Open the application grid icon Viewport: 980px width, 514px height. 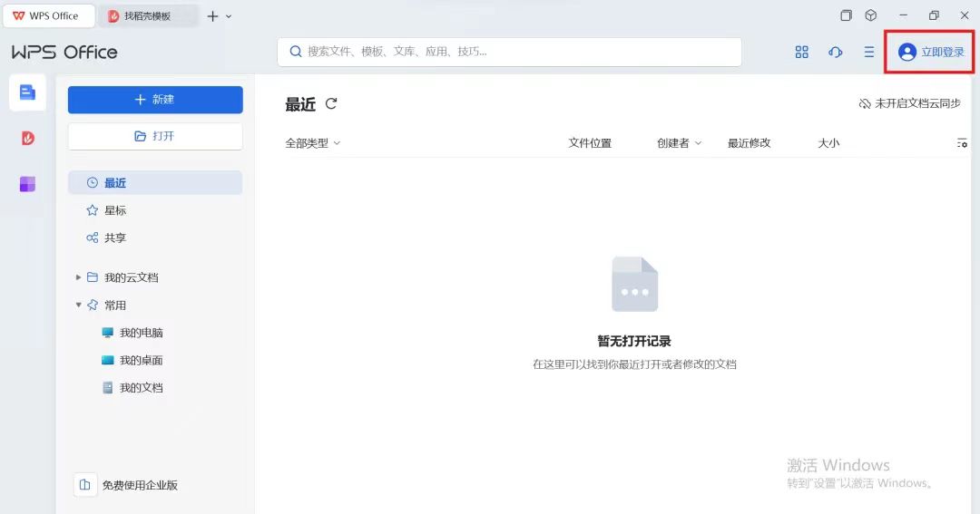(x=801, y=53)
